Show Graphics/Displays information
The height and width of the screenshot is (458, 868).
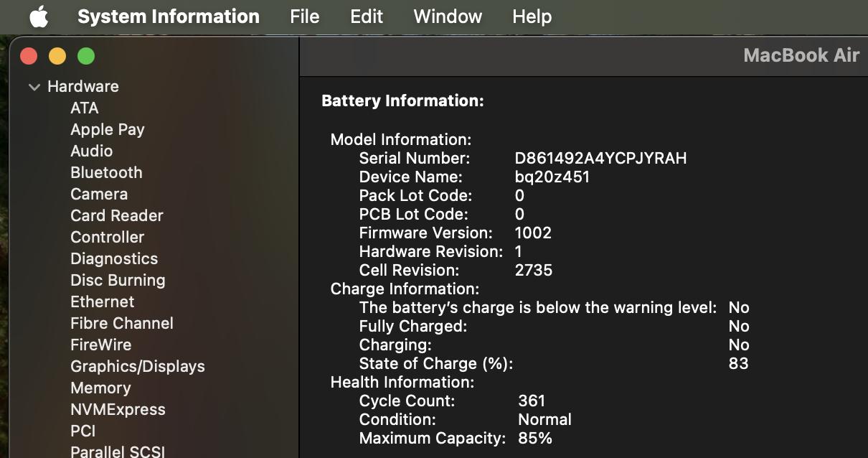[x=138, y=366]
